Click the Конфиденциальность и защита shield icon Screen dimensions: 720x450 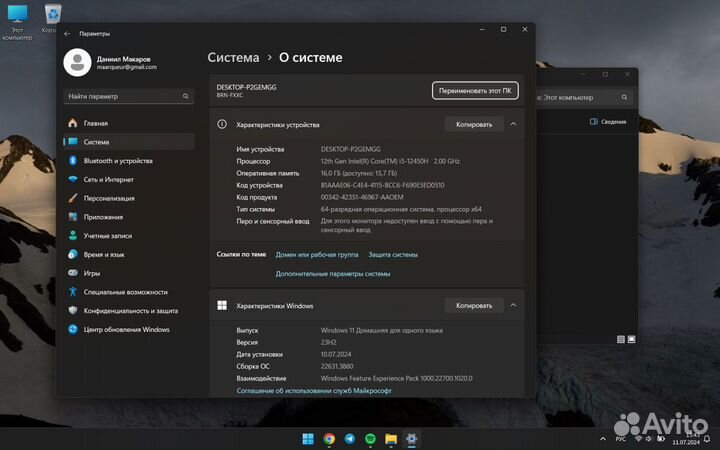coord(73,310)
